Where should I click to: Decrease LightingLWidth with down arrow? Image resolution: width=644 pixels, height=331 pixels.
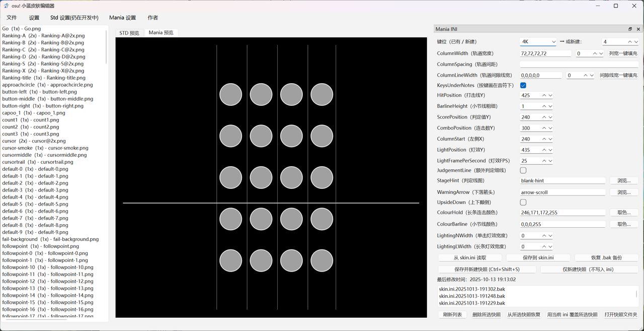(550, 246)
